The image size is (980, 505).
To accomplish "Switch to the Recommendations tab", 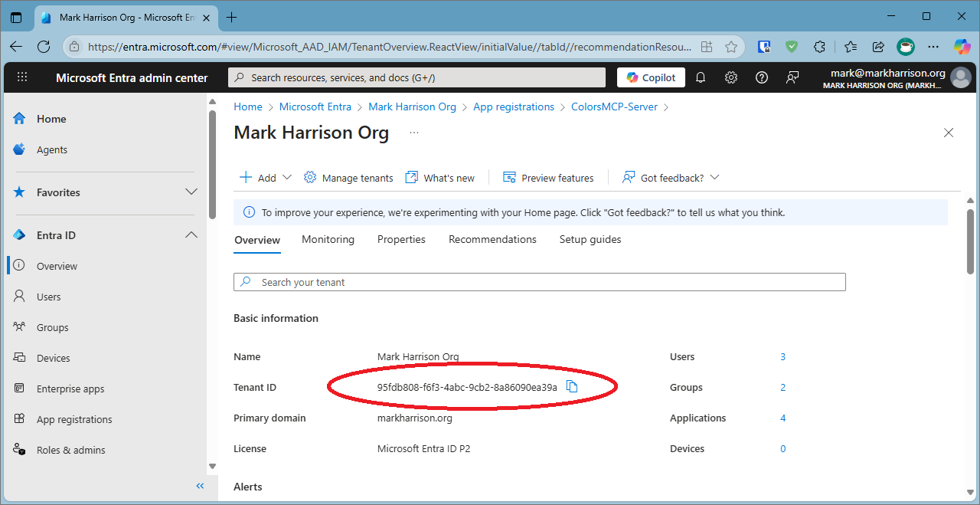I will click(x=492, y=240).
